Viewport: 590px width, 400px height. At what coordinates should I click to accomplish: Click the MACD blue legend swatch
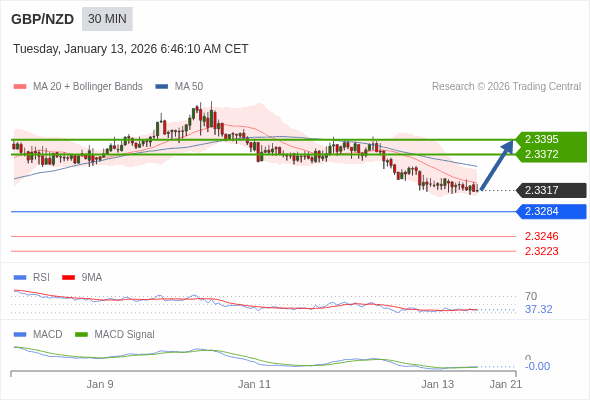(20, 335)
